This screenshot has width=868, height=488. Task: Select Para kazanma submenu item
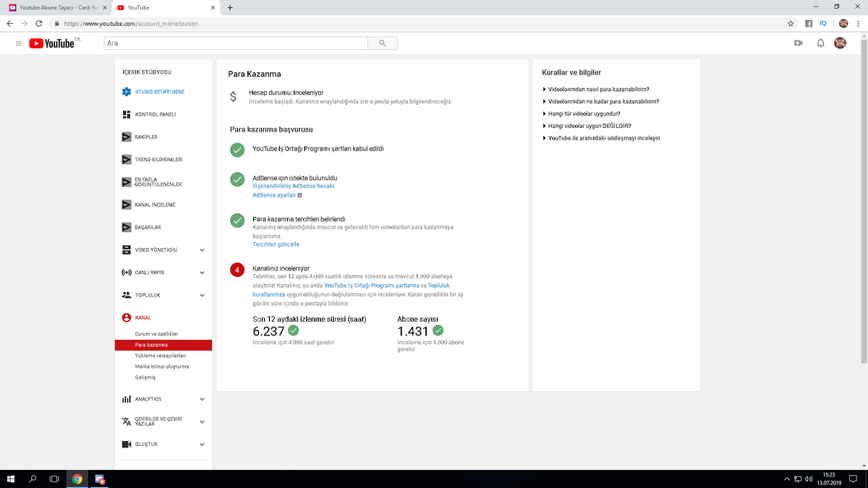coord(163,345)
